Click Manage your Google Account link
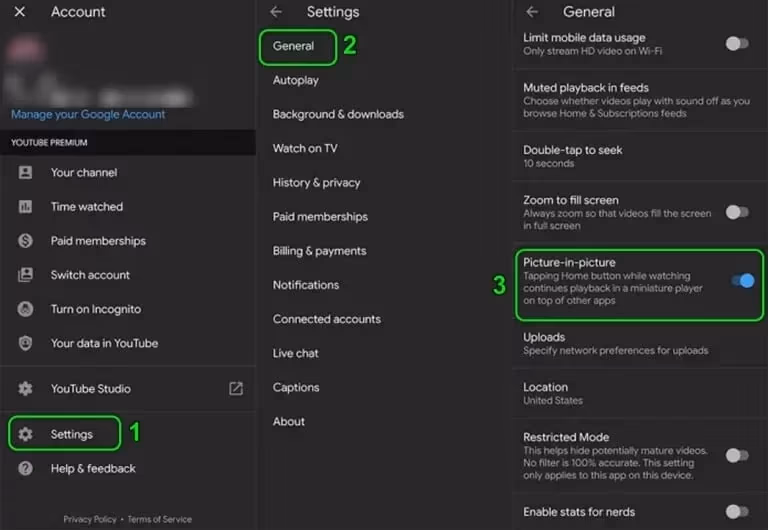Image resolution: width=768 pixels, height=530 pixels. click(x=88, y=114)
